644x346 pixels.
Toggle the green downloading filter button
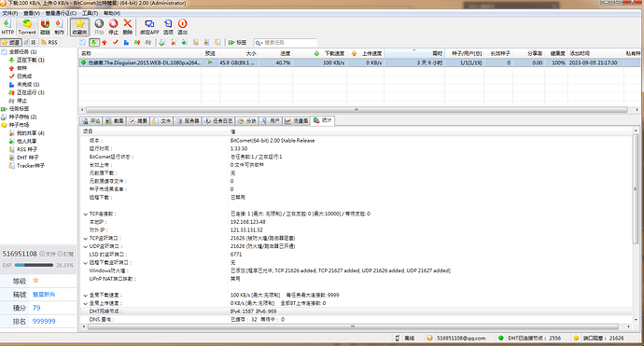pos(94,42)
